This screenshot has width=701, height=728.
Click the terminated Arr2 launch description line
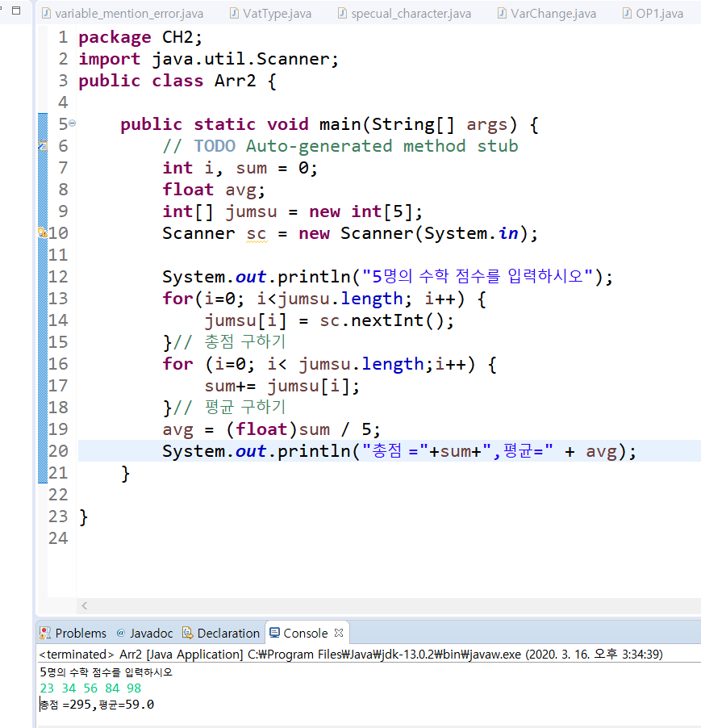[351, 655]
